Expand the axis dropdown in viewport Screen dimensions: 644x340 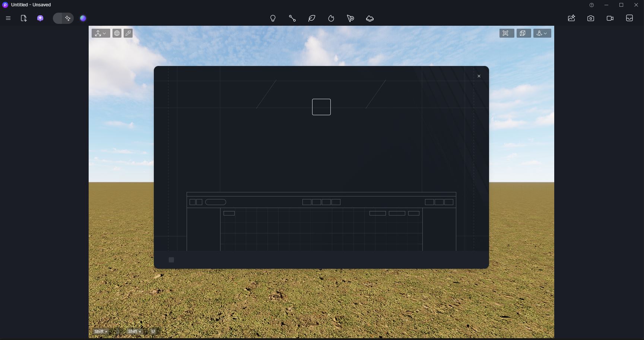(101, 34)
